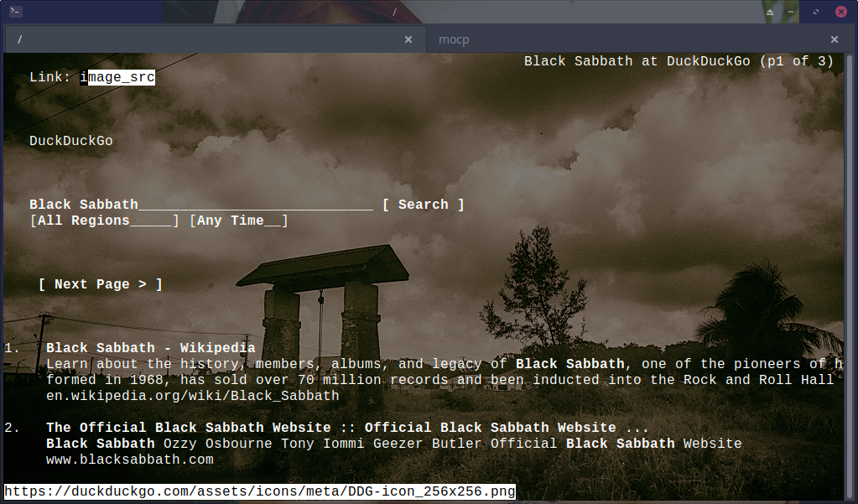Image resolution: width=858 pixels, height=504 pixels.
Task: Switch to the "/" terminal tab
Action: coord(216,39)
